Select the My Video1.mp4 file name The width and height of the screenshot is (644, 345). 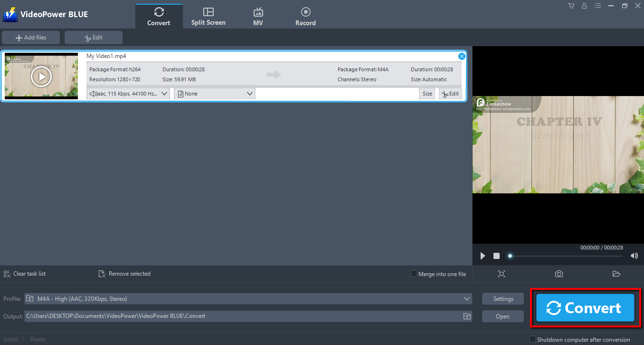(106, 56)
